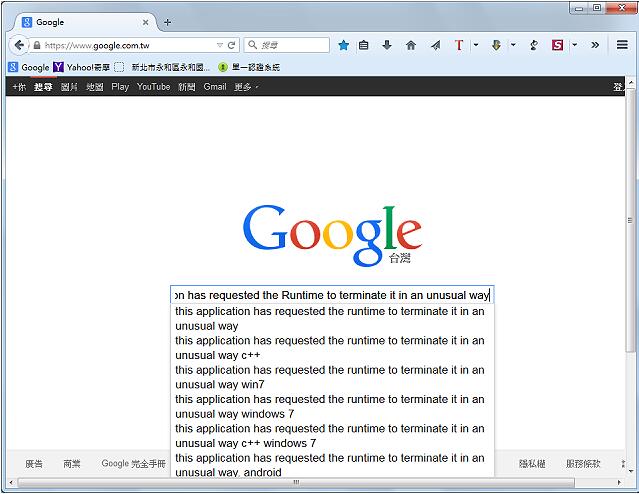Open Google 完全手冊 footer link
The width and height of the screenshot is (639, 494).
click(x=134, y=464)
